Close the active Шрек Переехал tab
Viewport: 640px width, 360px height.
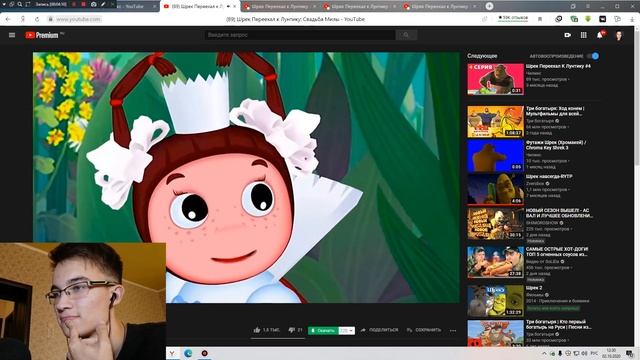click(235, 7)
